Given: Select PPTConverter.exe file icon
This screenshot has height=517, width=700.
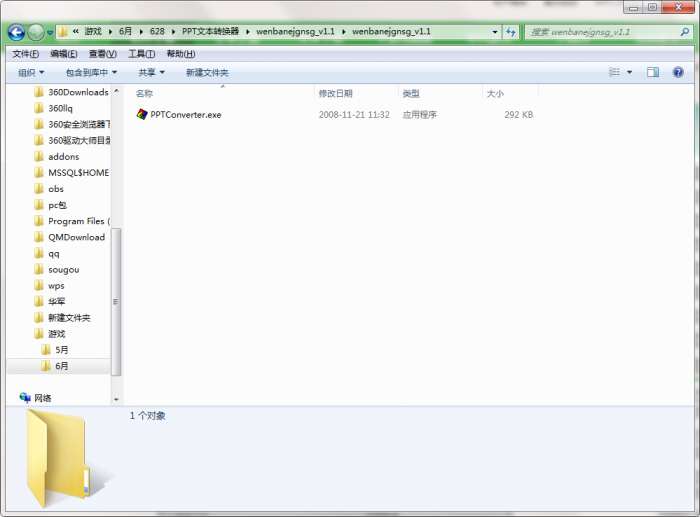Looking at the screenshot, I should coord(142,114).
